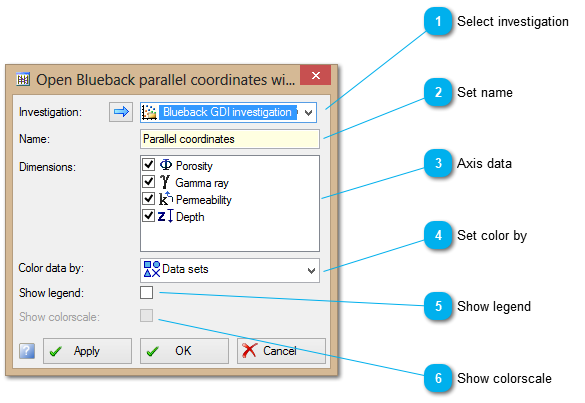This screenshot has width=585, height=403.
Task: Click the help question mark icon
Action: 27,351
